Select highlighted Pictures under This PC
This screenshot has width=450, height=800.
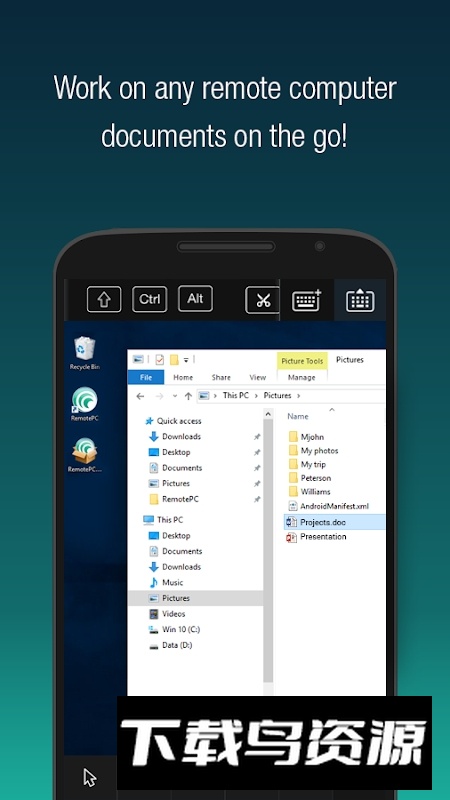point(195,598)
